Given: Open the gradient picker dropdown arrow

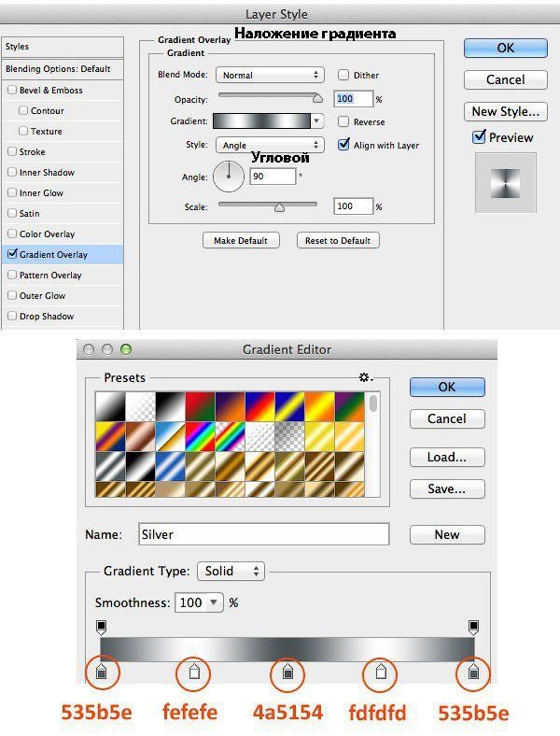Looking at the screenshot, I should coord(317,121).
